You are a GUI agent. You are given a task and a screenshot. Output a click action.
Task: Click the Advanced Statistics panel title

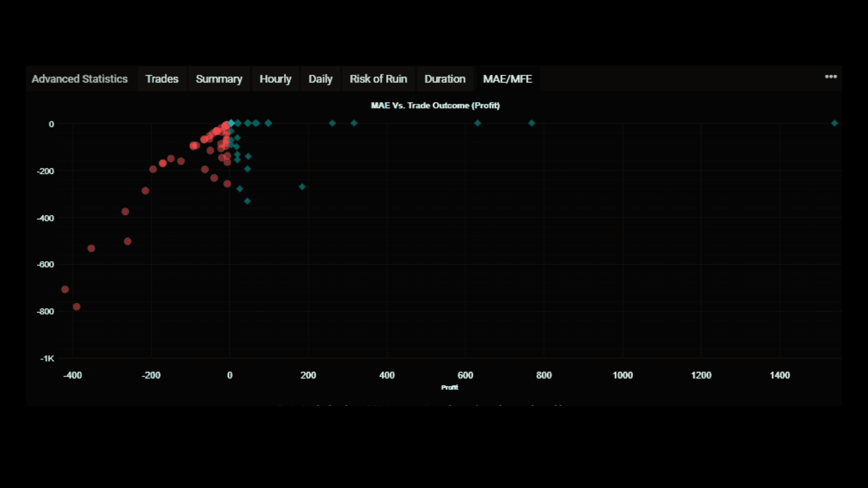point(80,79)
